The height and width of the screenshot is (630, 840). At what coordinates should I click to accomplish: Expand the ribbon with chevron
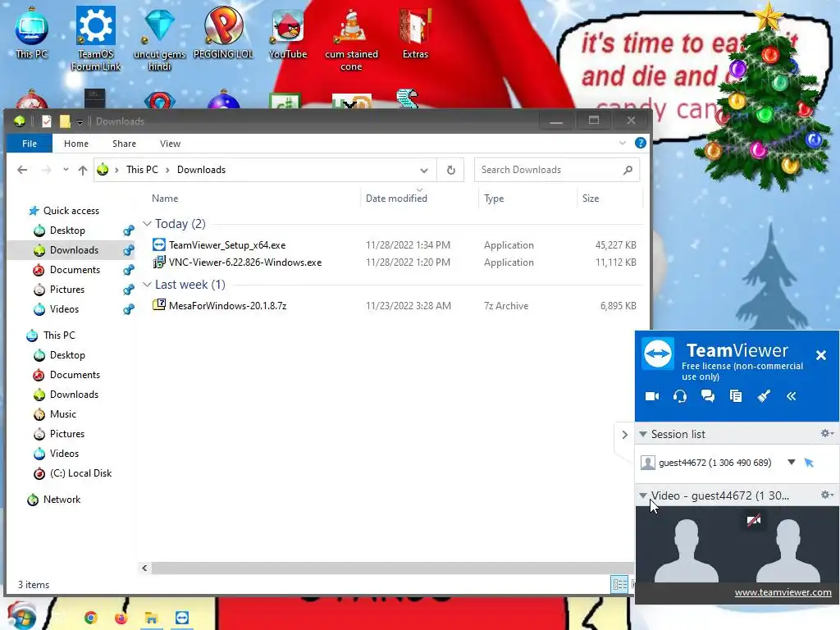tap(623, 143)
